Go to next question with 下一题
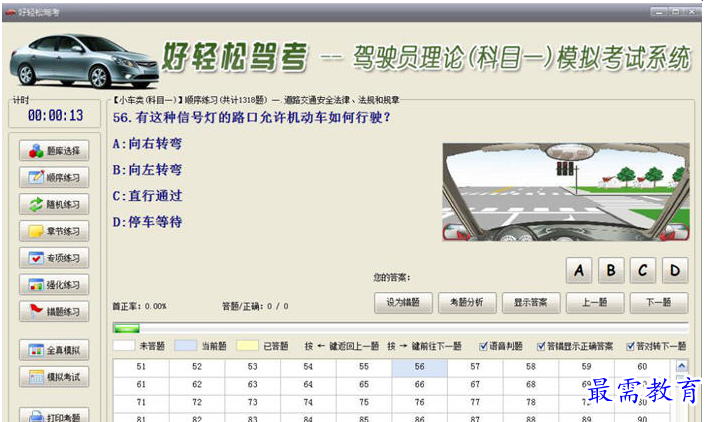This screenshot has width=709, height=422. (657, 302)
